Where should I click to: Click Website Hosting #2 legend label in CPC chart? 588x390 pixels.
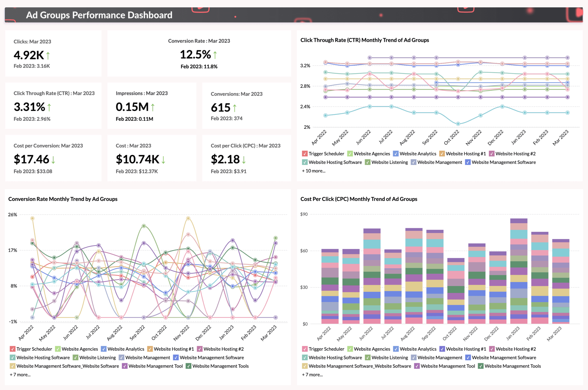click(516, 349)
